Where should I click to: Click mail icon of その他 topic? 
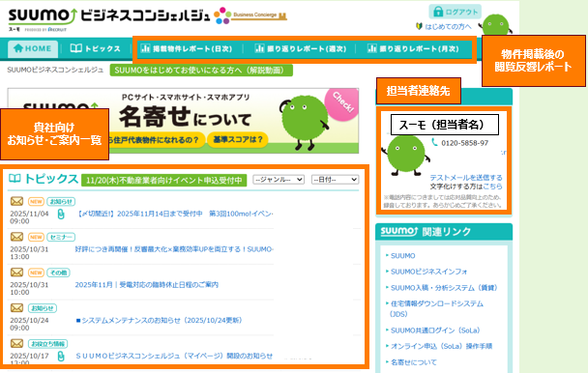[16, 273]
